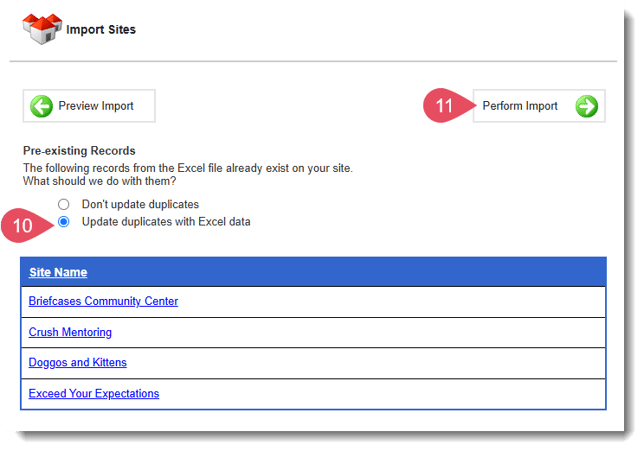The image size is (644, 451).
Task: Click the "Update duplicates with Excel data" label text
Action: (x=166, y=222)
